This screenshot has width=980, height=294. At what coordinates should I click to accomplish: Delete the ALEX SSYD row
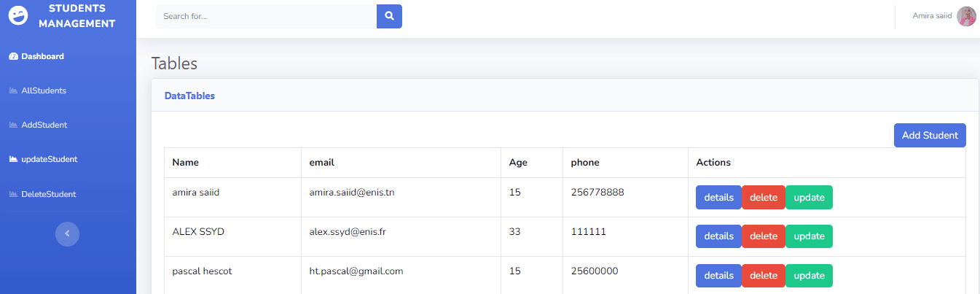coord(764,236)
